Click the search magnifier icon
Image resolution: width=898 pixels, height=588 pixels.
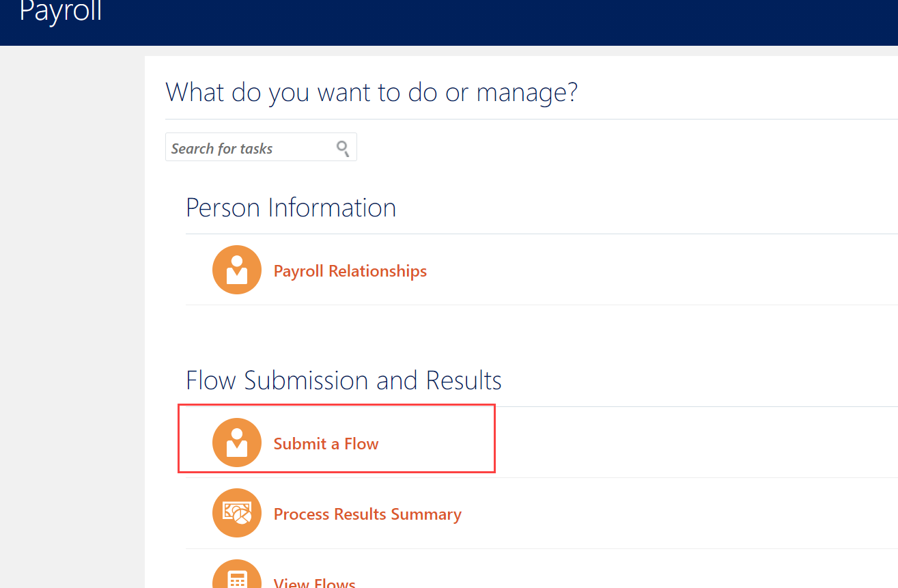(x=343, y=148)
